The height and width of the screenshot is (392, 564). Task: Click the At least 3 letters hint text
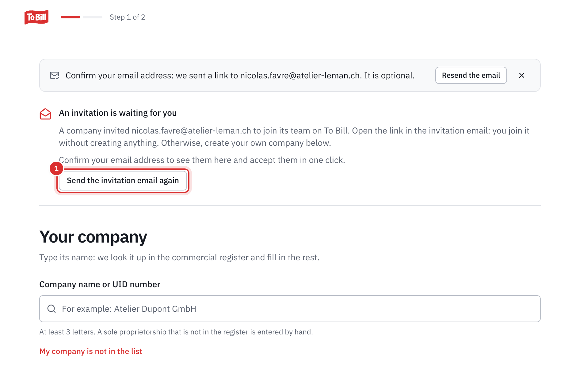click(x=176, y=332)
